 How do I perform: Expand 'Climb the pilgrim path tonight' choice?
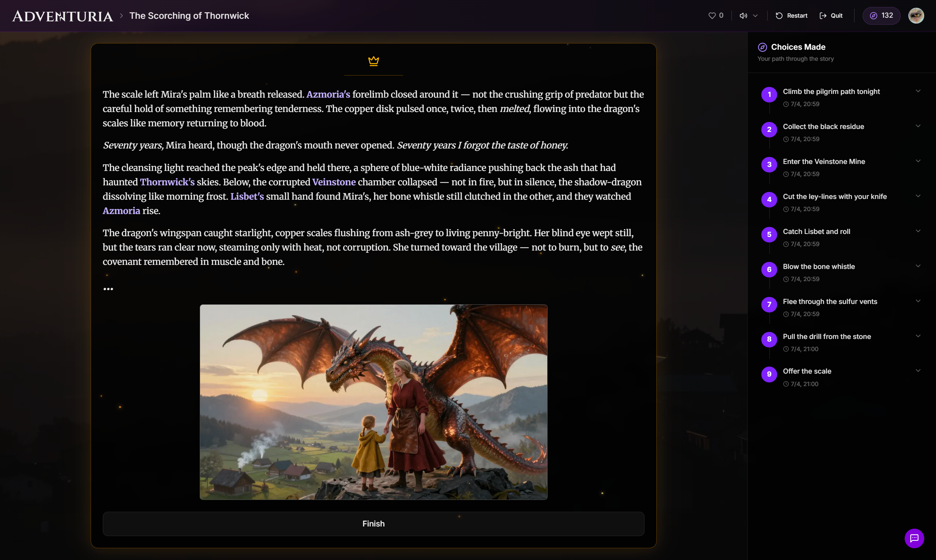(918, 91)
